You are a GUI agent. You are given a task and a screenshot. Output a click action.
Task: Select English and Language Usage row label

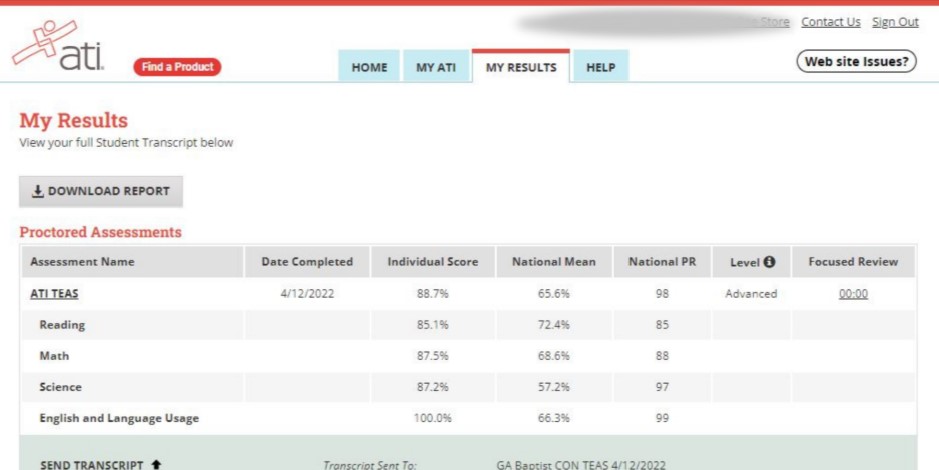tap(119, 419)
